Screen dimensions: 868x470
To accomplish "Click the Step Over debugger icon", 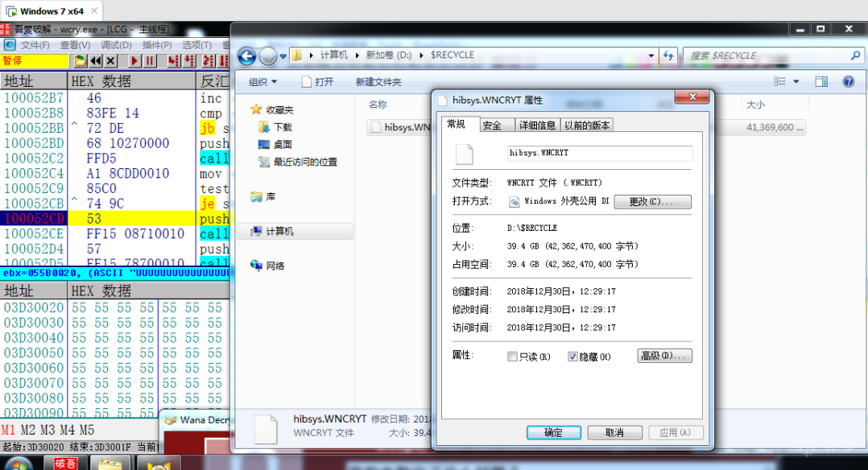I will tap(188, 61).
